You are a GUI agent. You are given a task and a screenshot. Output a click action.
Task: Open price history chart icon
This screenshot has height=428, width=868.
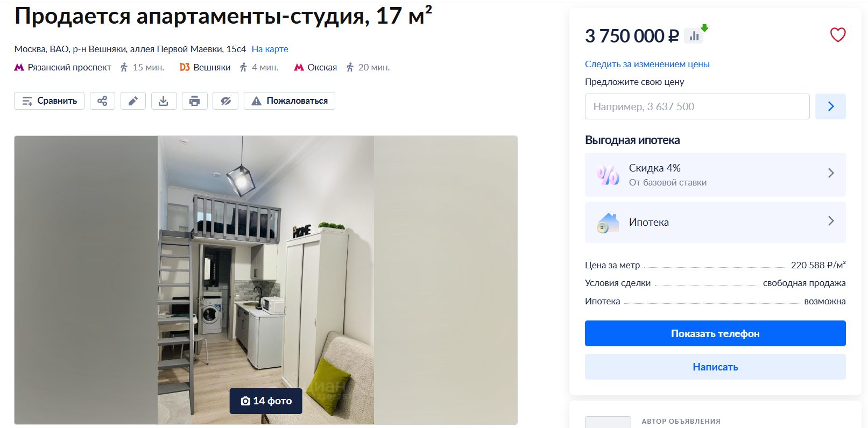click(694, 36)
